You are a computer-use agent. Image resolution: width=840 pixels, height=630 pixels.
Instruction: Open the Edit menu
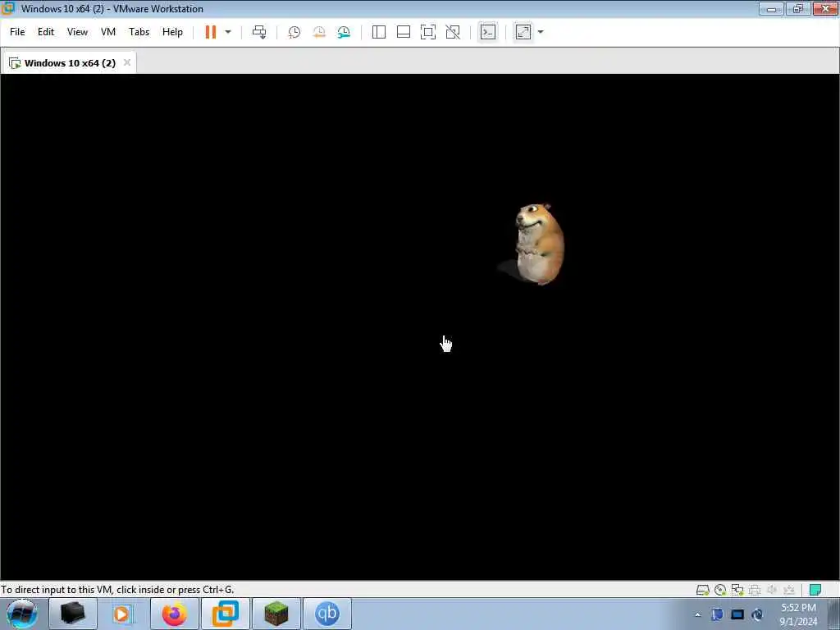point(46,32)
